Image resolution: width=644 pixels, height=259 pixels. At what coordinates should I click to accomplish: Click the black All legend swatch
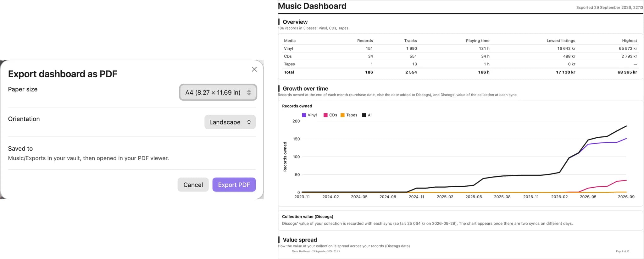(364, 115)
